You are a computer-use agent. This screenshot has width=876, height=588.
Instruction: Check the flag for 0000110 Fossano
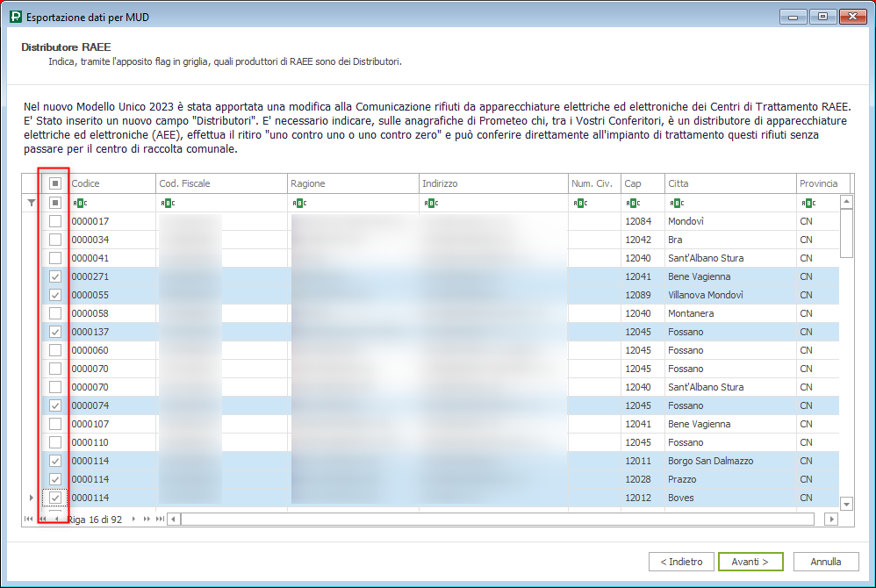point(55,442)
